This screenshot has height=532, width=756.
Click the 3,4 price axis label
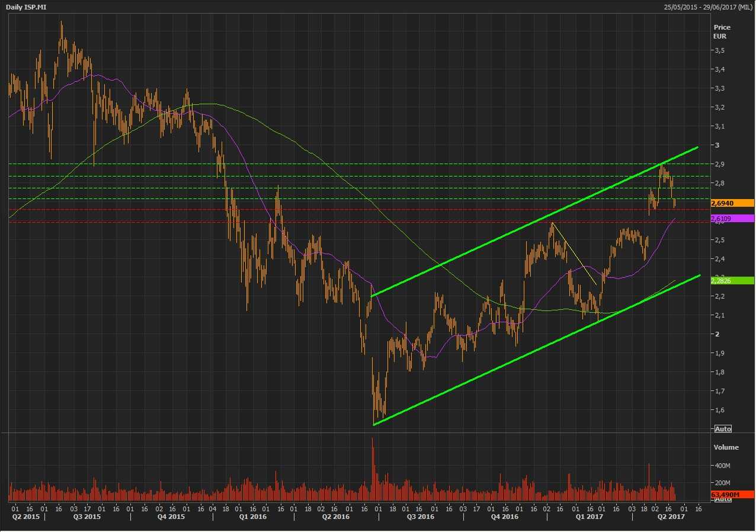click(x=719, y=69)
